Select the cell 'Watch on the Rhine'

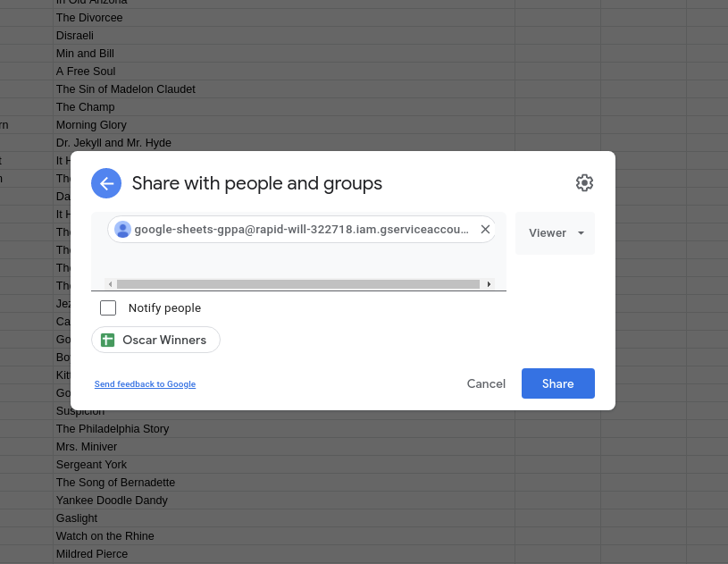[284, 536]
